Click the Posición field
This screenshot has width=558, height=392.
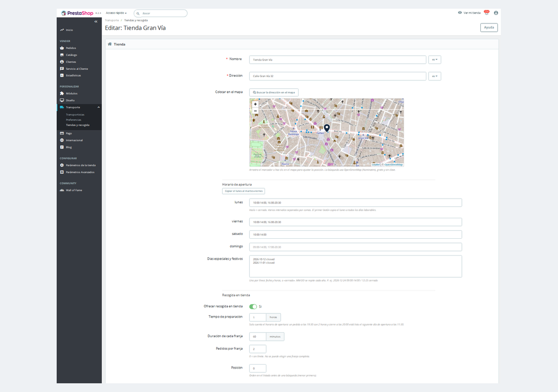pyautogui.click(x=258, y=368)
